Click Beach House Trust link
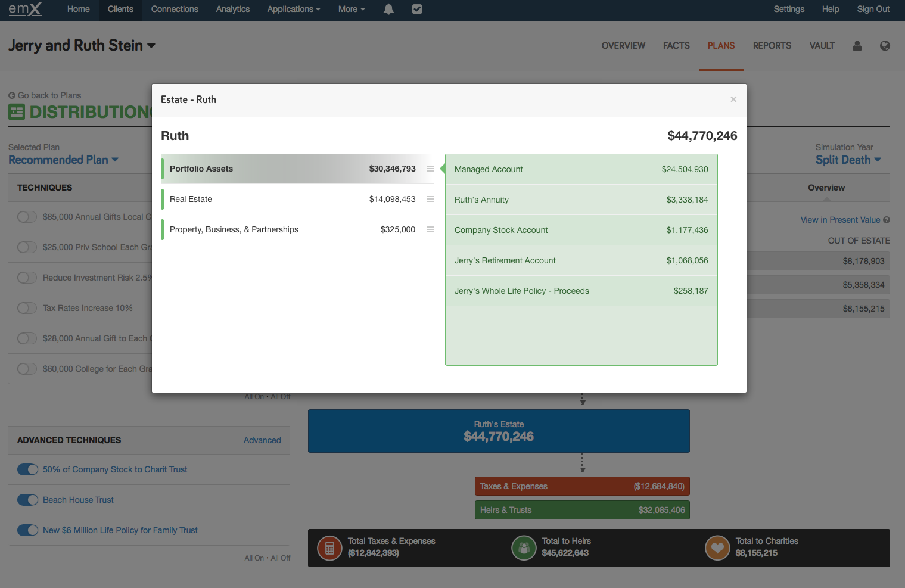Image resolution: width=905 pixels, height=588 pixels. tap(78, 500)
